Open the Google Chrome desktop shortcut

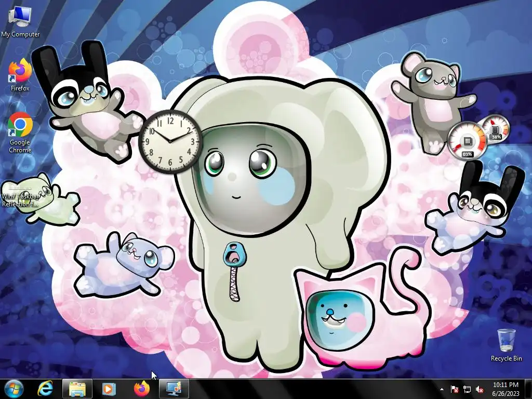pos(20,132)
